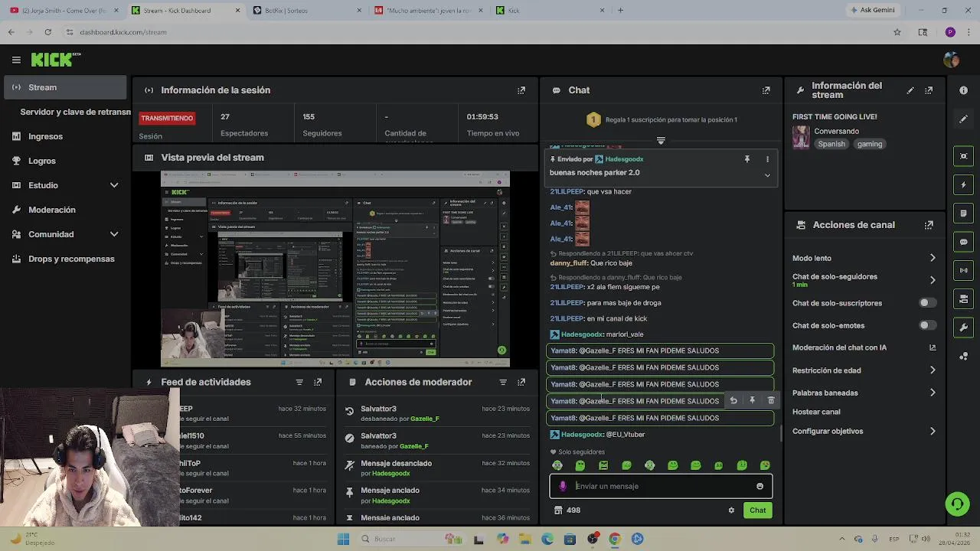The height and width of the screenshot is (551, 980).
Task: Open the Kick shop icon showing 498
Action: [558, 510]
